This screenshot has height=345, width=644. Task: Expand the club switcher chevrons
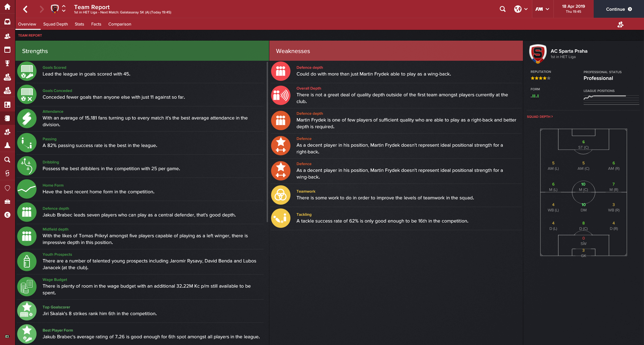(64, 9)
